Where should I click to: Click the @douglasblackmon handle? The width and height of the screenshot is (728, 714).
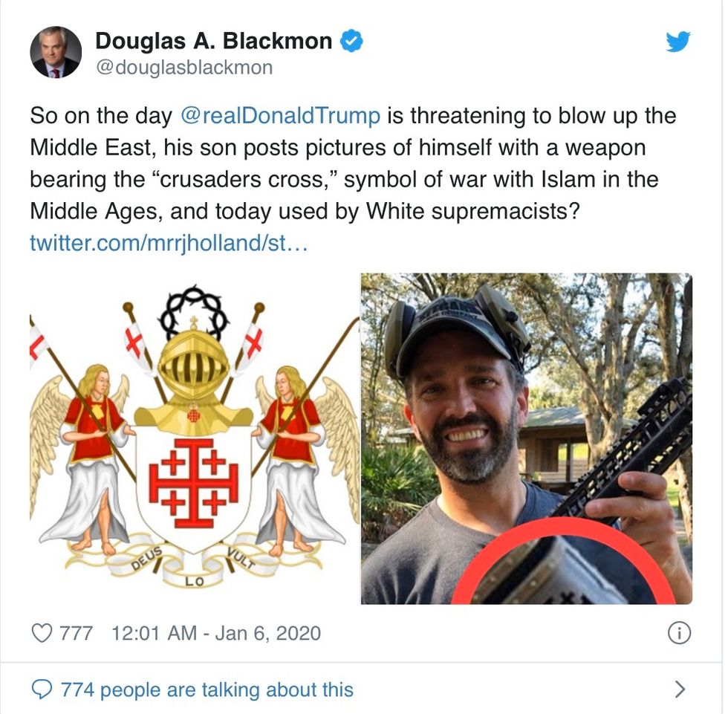(x=184, y=68)
